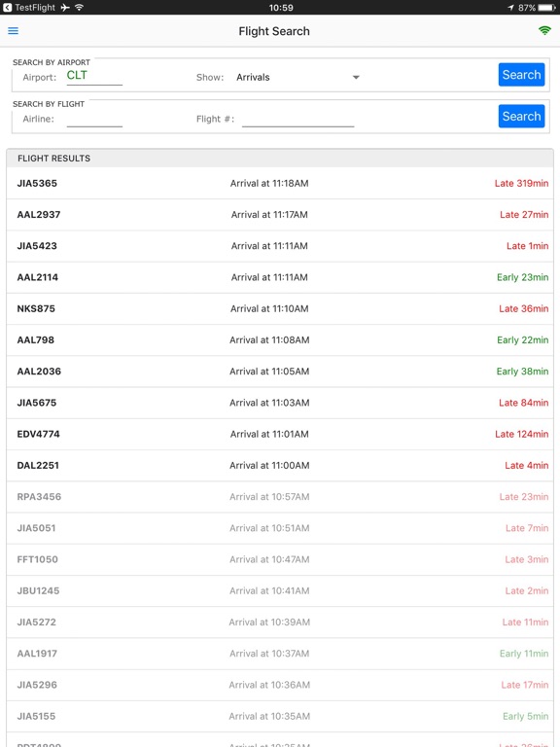Click 'Late 27min' status
The image size is (560, 747).
(524, 215)
